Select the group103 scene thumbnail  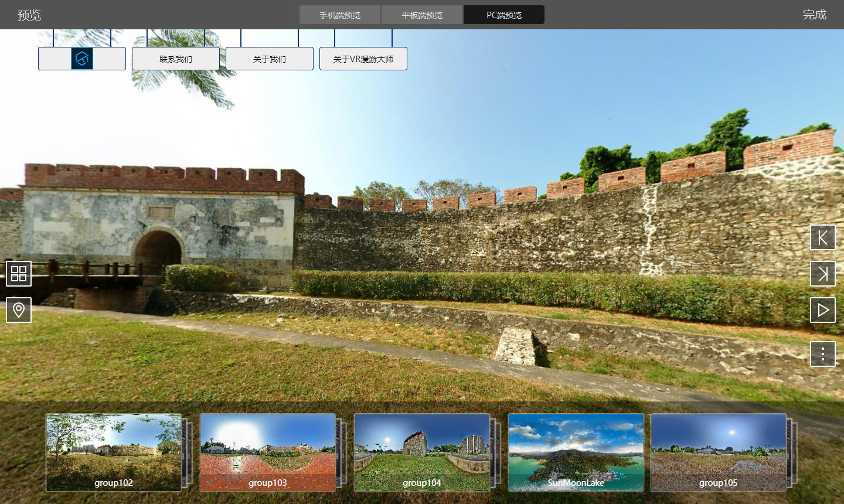pyautogui.click(x=268, y=452)
